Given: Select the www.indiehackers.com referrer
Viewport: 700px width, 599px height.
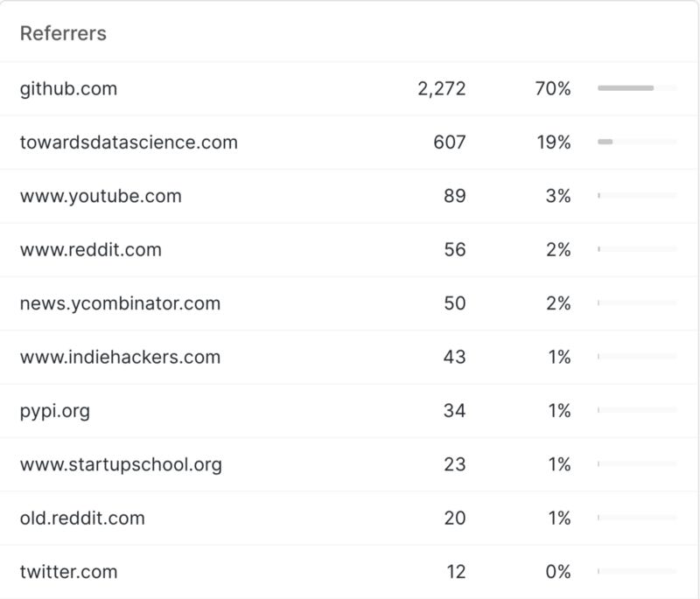Looking at the screenshot, I should pyautogui.click(x=120, y=357).
